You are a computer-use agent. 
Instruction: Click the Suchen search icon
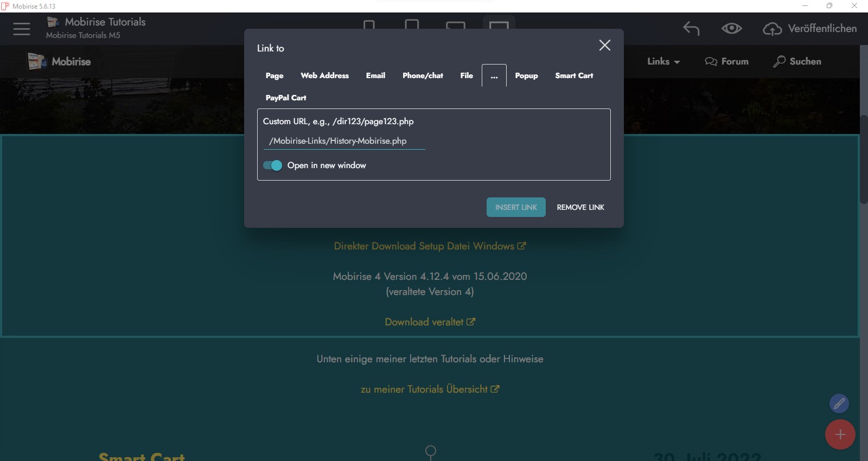point(779,61)
